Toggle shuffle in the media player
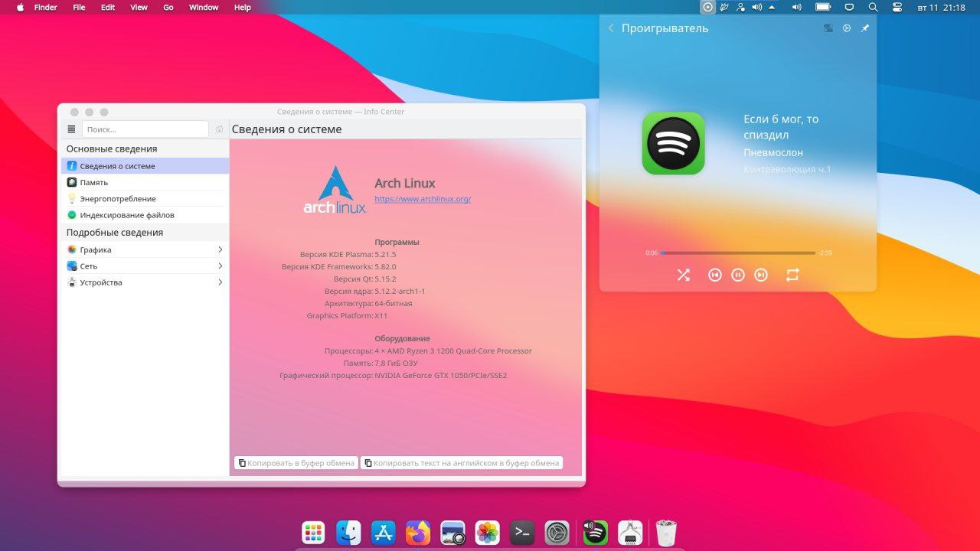This screenshot has height=551, width=980. pos(684,275)
